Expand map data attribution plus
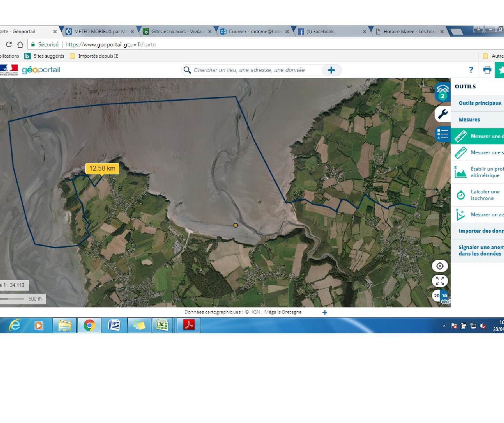The height and width of the screenshot is (423, 504). tap(325, 313)
